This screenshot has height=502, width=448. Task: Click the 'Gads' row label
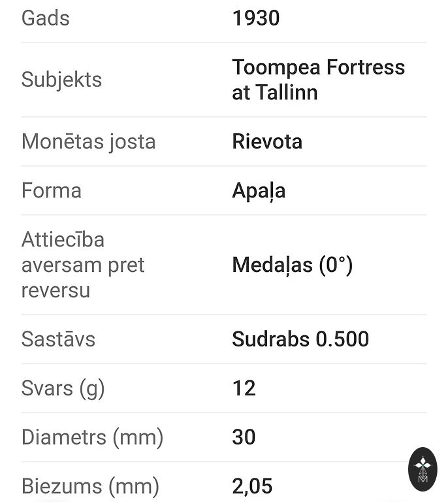click(x=46, y=18)
